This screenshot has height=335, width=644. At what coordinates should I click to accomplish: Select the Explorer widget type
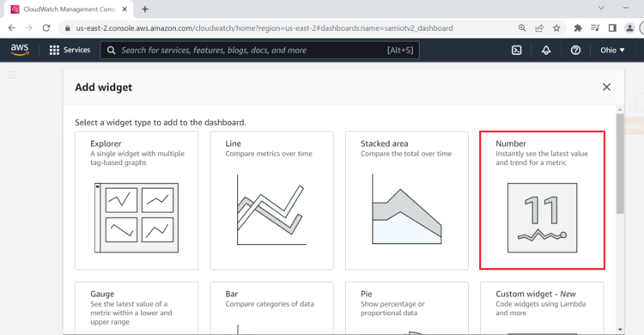[137, 201]
